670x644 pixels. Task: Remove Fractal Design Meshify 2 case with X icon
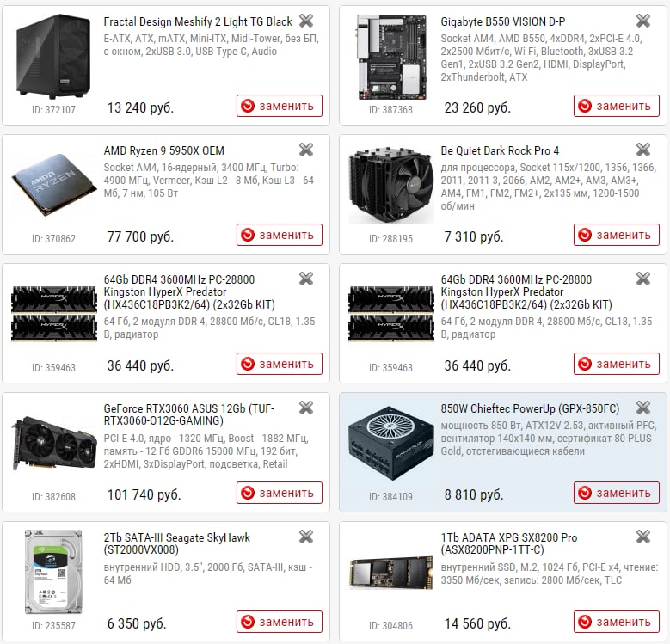tap(306, 21)
